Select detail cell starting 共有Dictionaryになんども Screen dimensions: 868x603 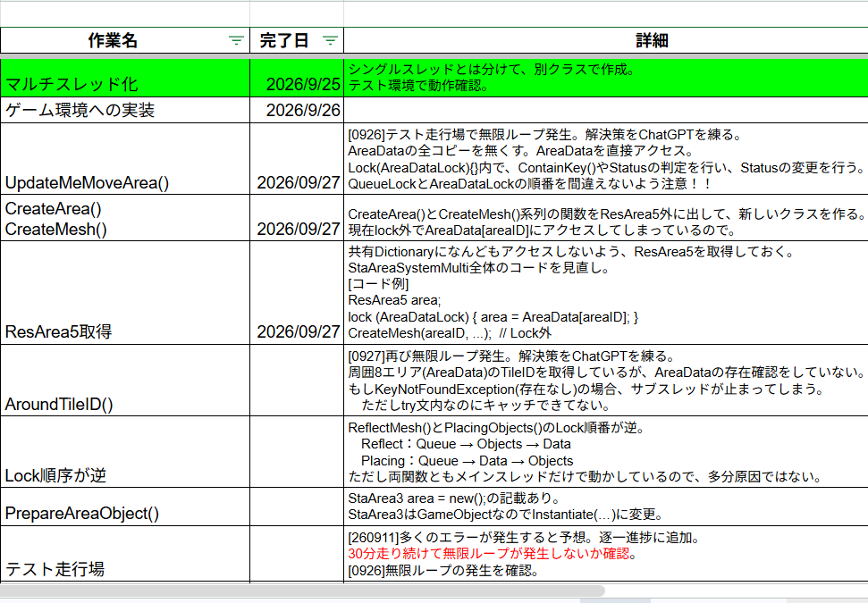(x=606, y=293)
